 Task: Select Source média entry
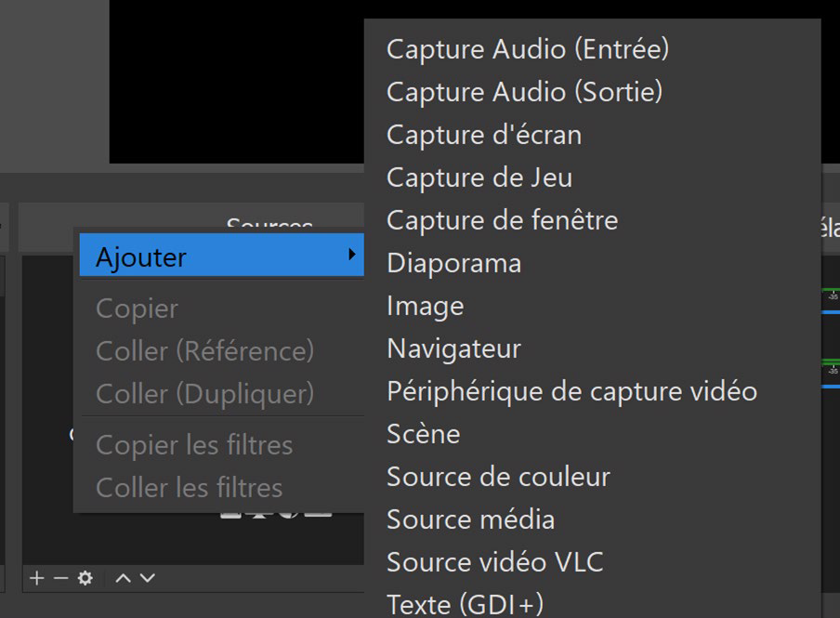pyautogui.click(x=471, y=519)
